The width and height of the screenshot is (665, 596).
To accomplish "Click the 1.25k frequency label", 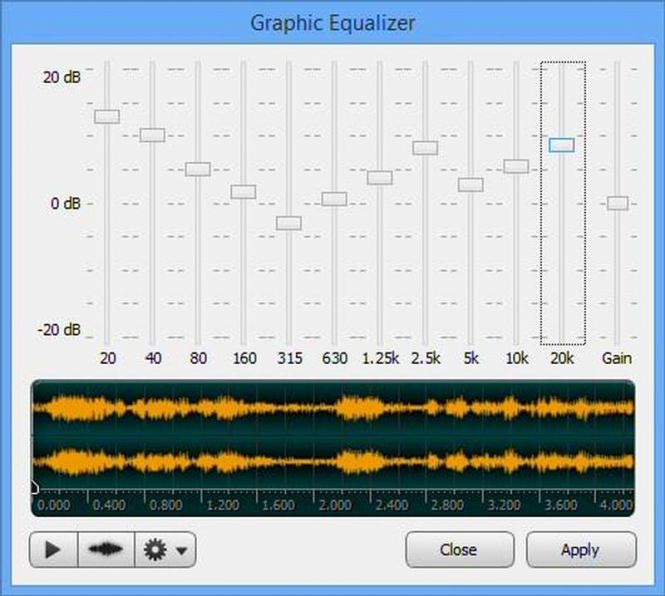I will (x=380, y=358).
